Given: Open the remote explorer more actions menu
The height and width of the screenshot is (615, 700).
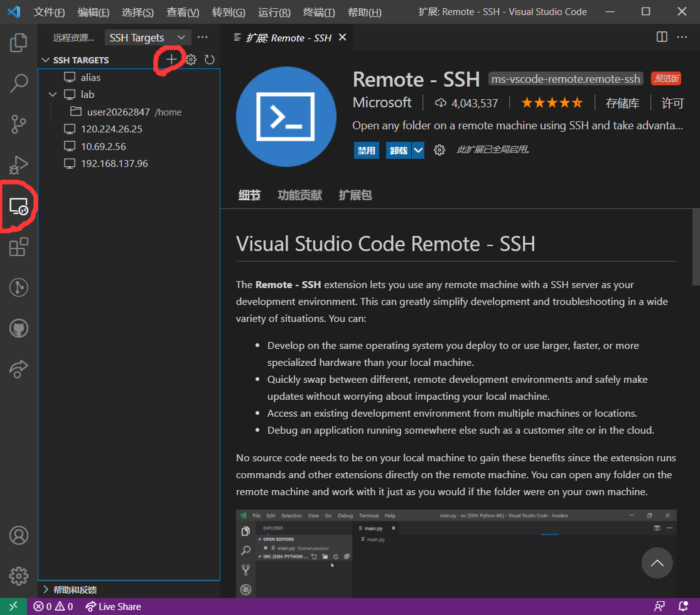Looking at the screenshot, I should [x=202, y=37].
